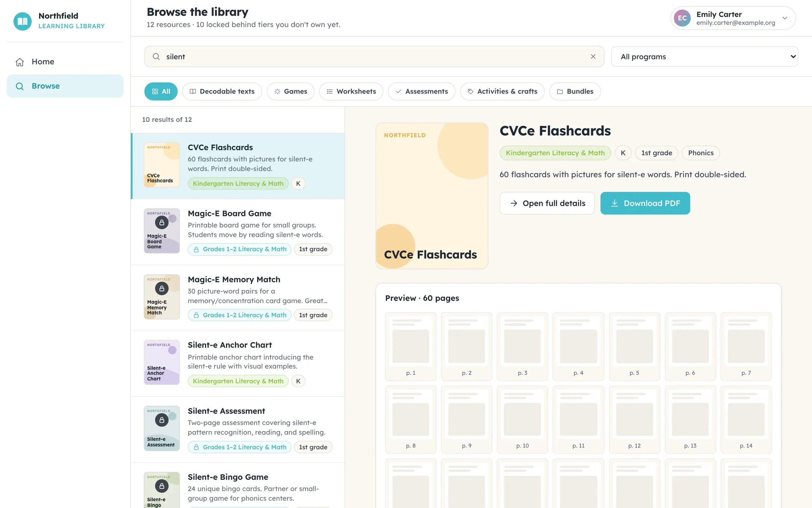812x508 pixels.
Task: Click Kindergarten Literacy & Math tag on CVCe Flashcards row
Action: 238,184
